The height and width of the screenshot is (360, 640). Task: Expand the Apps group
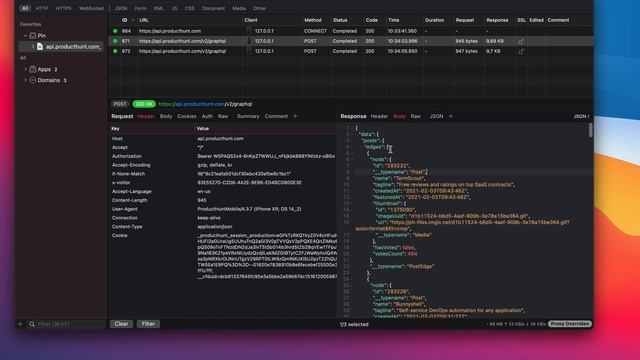[25, 69]
